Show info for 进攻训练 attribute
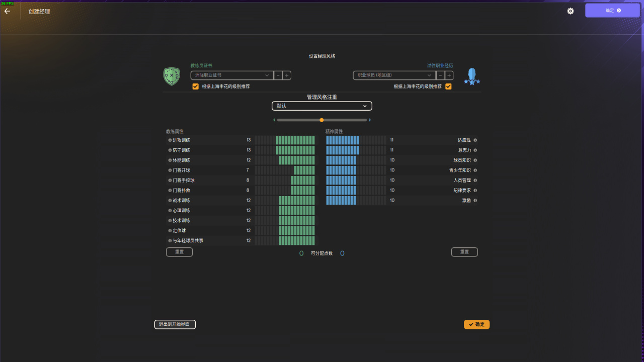The width and height of the screenshot is (644, 362). 170,140
